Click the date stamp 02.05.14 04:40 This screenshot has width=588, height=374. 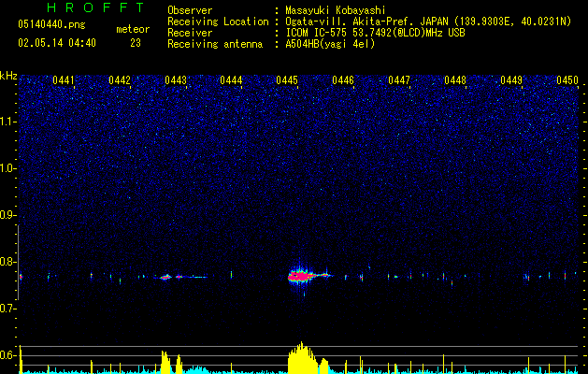(x=57, y=43)
